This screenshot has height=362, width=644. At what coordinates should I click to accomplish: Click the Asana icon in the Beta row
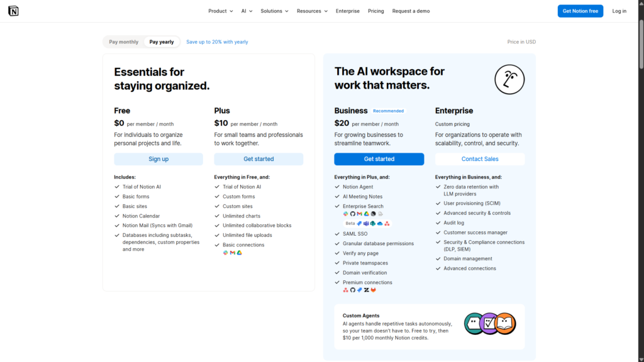pos(387,224)
